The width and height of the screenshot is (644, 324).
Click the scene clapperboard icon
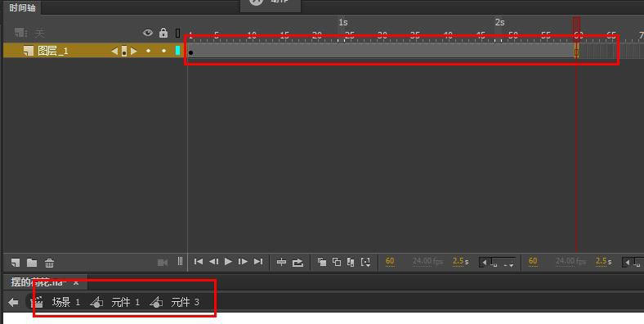[37, 303]
